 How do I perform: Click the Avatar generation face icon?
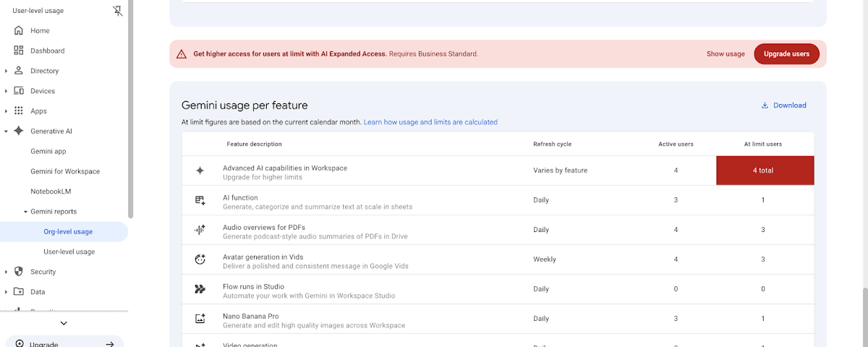coord(200,260)
